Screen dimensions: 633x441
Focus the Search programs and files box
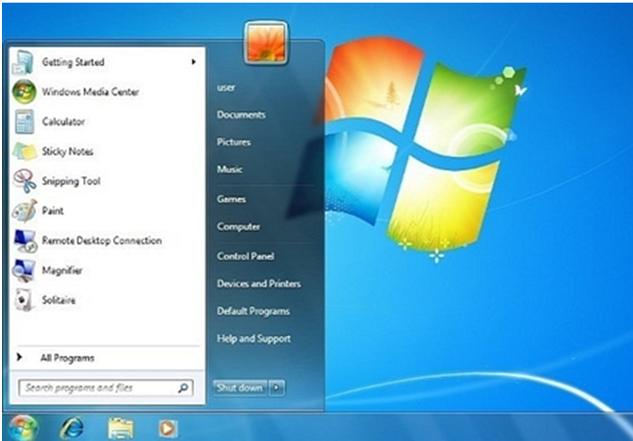tap(106, 388)
